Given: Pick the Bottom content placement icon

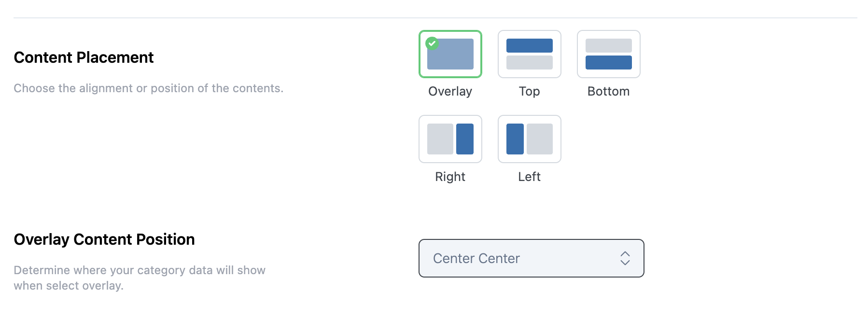Looking at the screenshot, I should (609, 54).
